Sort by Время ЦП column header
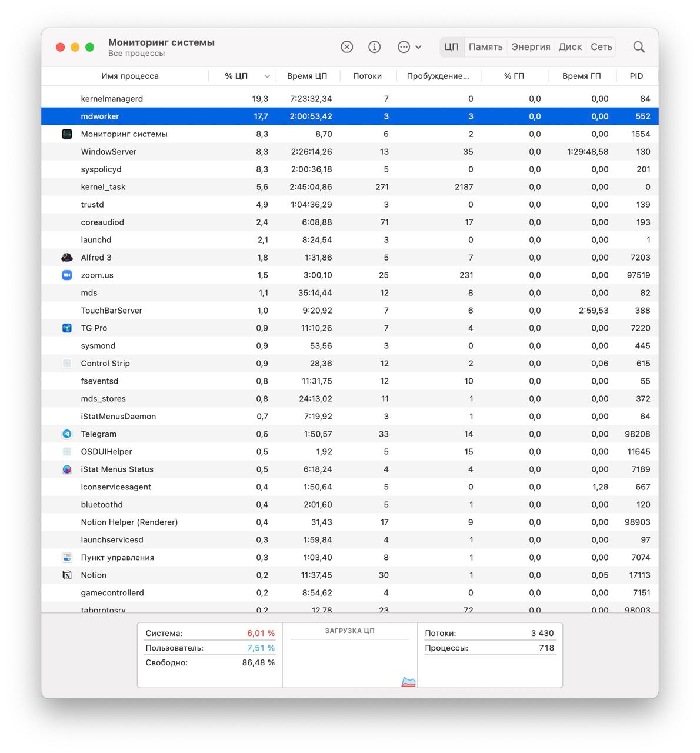700x753 pixels. pos(307,76)
